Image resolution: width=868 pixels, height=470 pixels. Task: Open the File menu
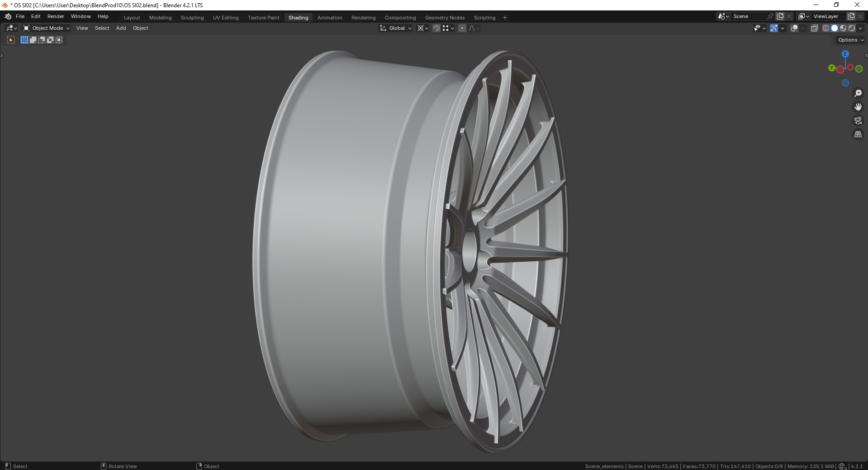click(x=20, y=16)
